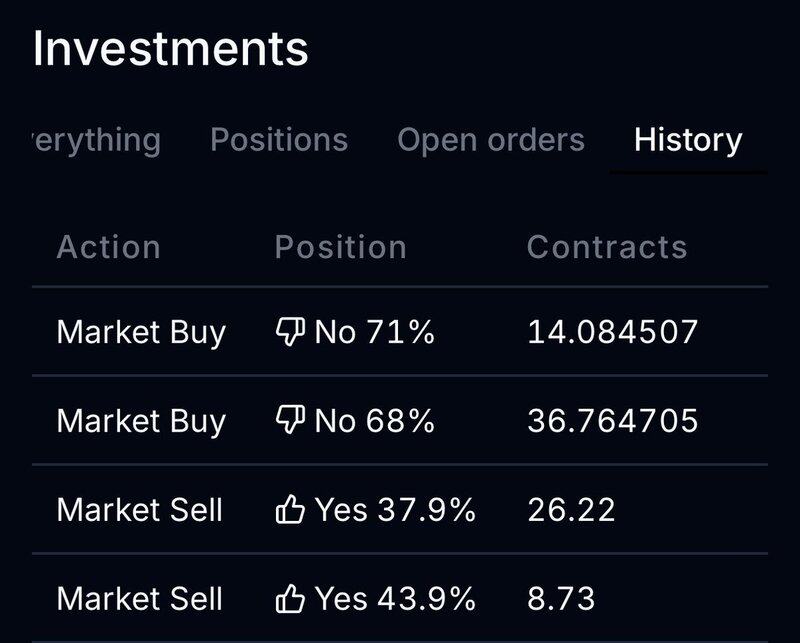
Task: Click thumbs-up icon beside Yes 43.9%
Action: click(x=290, y=598)
